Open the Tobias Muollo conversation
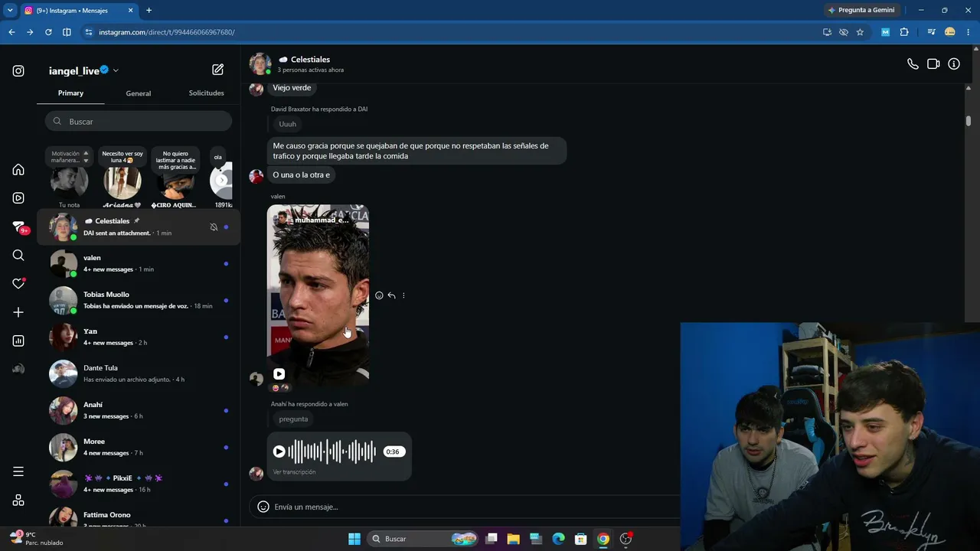Image resolution: width=980 pixels, height=551 pixels. pyautogui.click(x=139, y=301)
